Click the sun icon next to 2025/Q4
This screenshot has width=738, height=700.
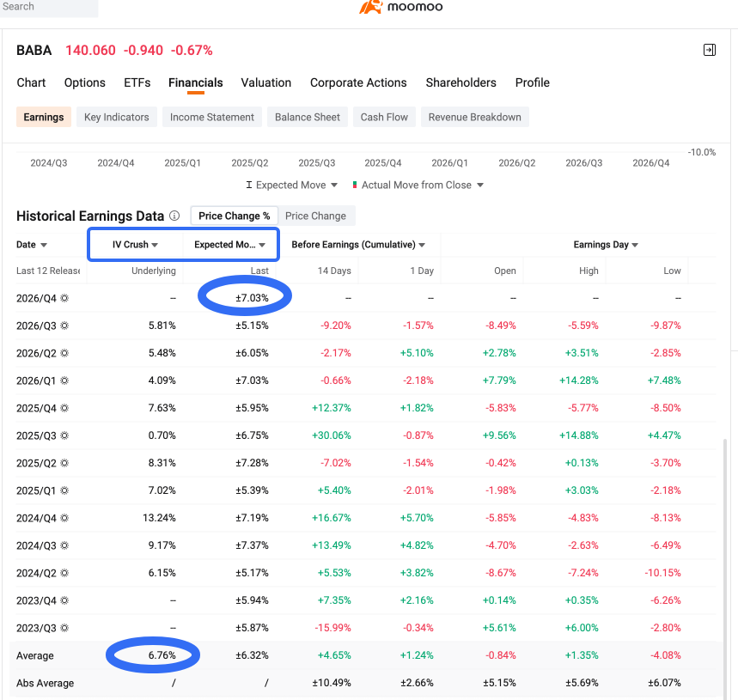coord(64,408)
